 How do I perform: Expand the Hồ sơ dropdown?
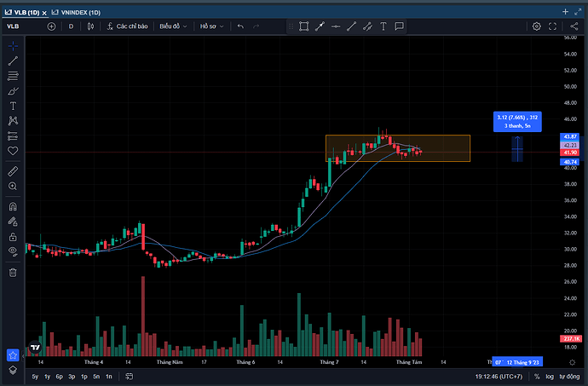211,26
